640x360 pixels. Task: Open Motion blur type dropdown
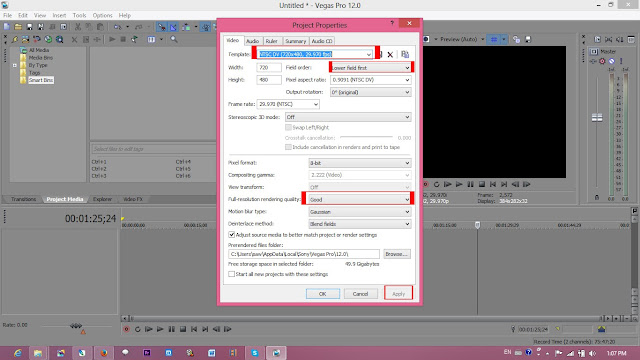[x=407, y=212]
